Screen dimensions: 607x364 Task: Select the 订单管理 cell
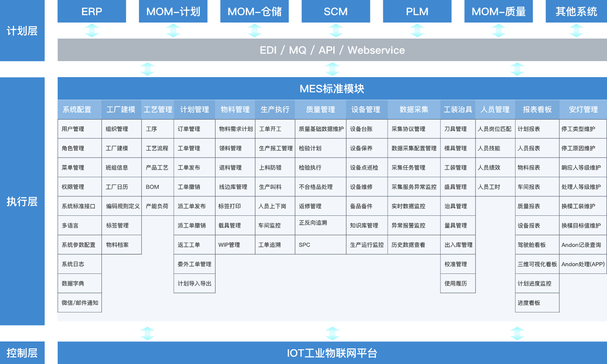[x=194, y=129]
